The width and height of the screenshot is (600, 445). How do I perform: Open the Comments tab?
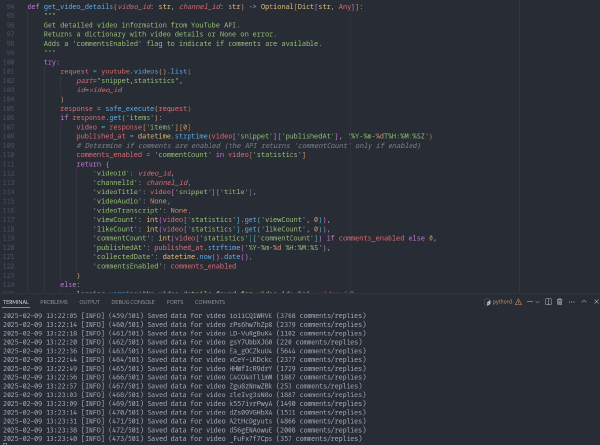click(x=210, y=301)
